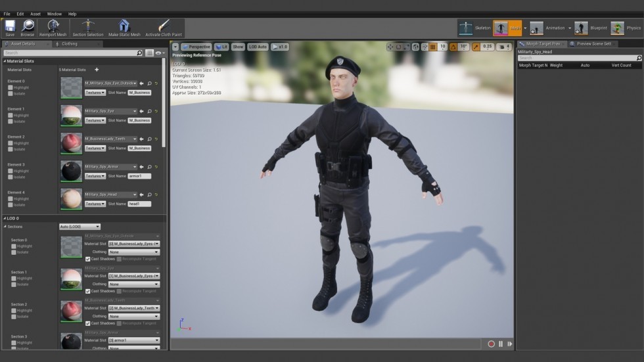
Task: Open camera speed setting
Action: pos(504,47)
